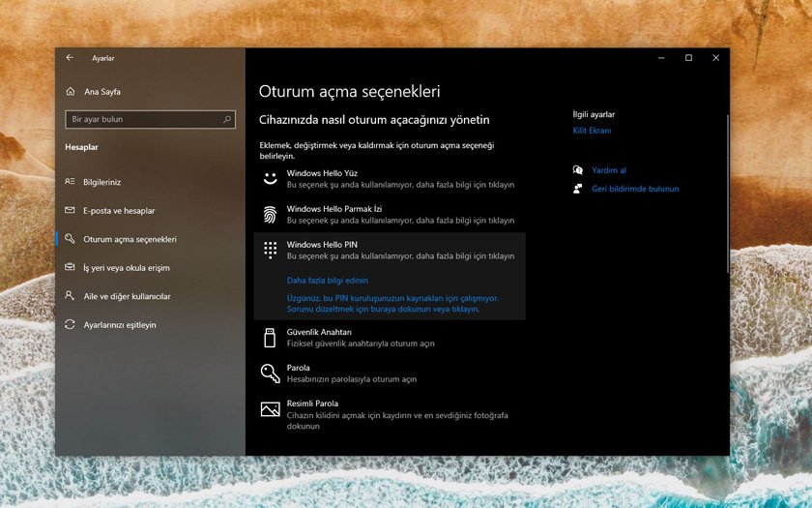This screenshot has width=812, height=508.
Task: Click the Resimli Parola picture icon
Action: [270, 409]
